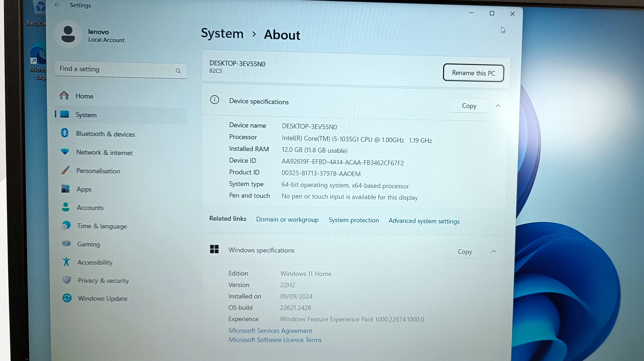Click the Apps icon in sidebar
This screenshot has height=361, width=644.
pos(66,189)
